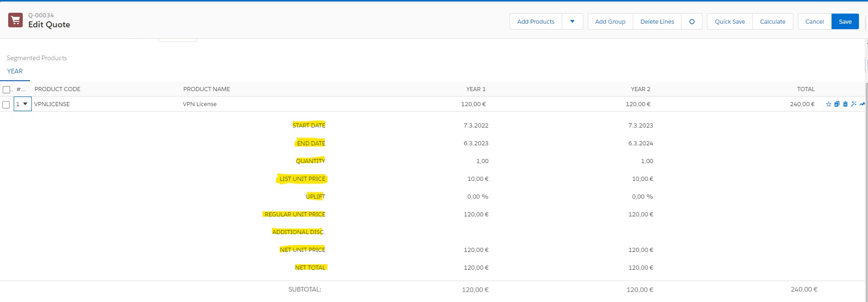Open the Add Products dropdown arrow
868x302 pixels.
click(572, 21)
